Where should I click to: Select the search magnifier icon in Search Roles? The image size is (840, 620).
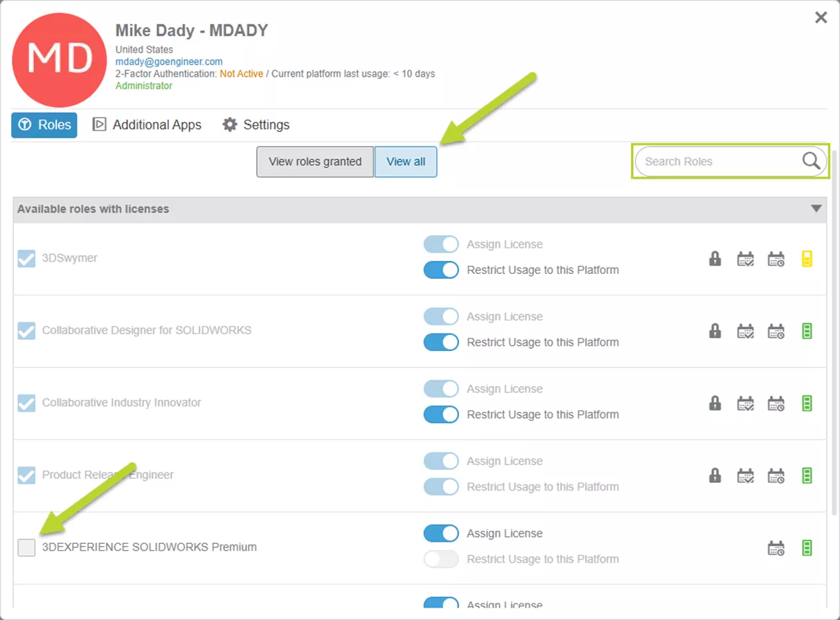click(810, 161)
